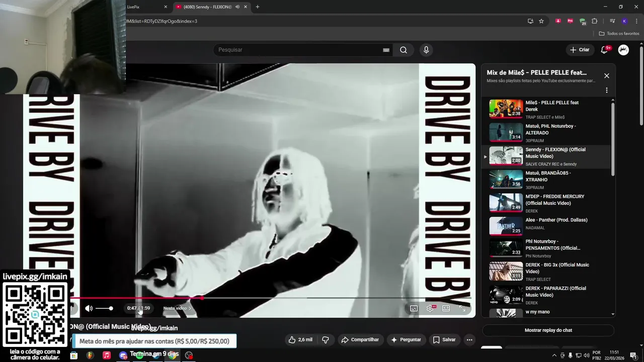Toggle tab audio mute on Senndy tab

coord(237,7)
